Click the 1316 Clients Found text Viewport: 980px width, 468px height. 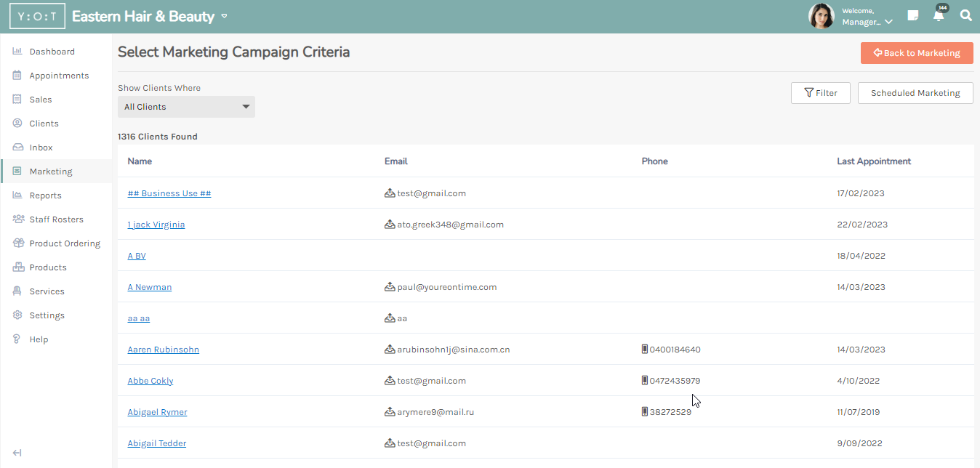click(158, 137)
